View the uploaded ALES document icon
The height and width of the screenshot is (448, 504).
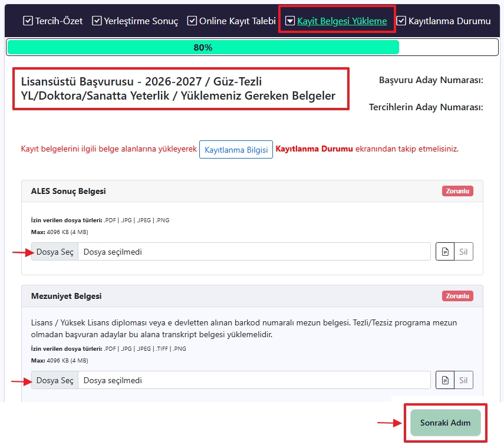(445, 252)
